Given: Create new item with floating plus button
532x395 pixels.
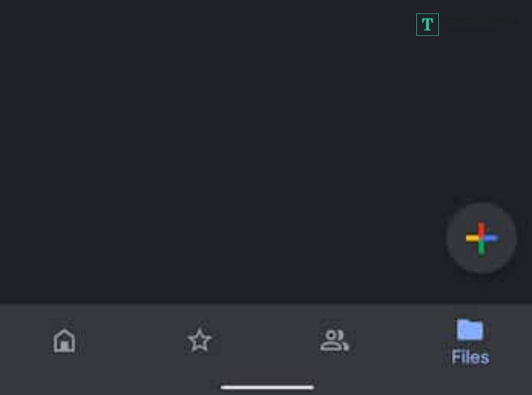Looking at the screenshot, I should point(481,238).
